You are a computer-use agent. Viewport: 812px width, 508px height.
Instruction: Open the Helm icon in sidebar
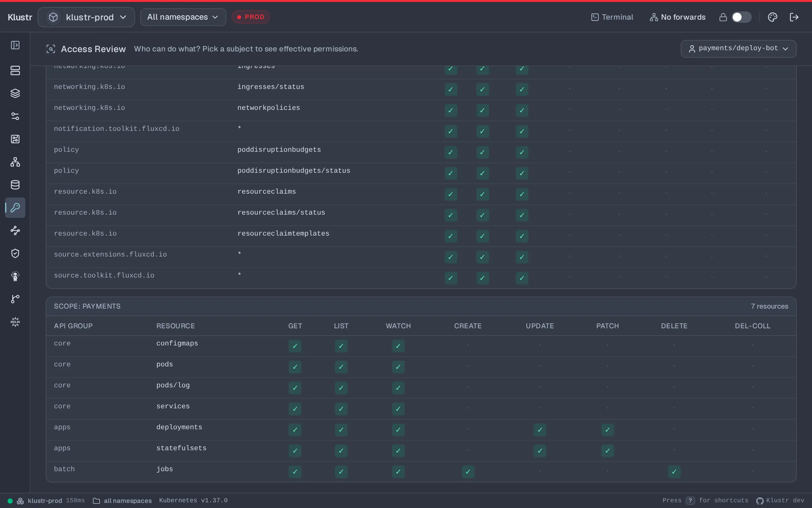15,322
